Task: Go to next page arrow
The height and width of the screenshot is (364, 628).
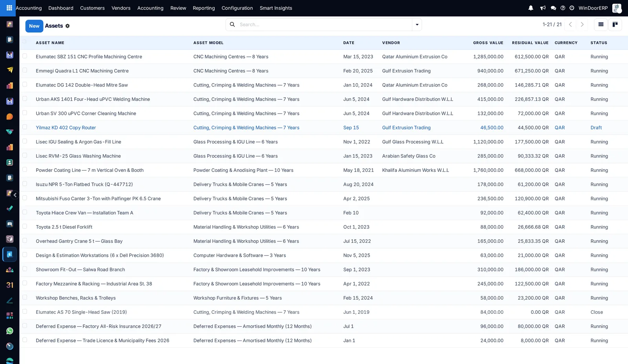Action: tap(582, 24)
